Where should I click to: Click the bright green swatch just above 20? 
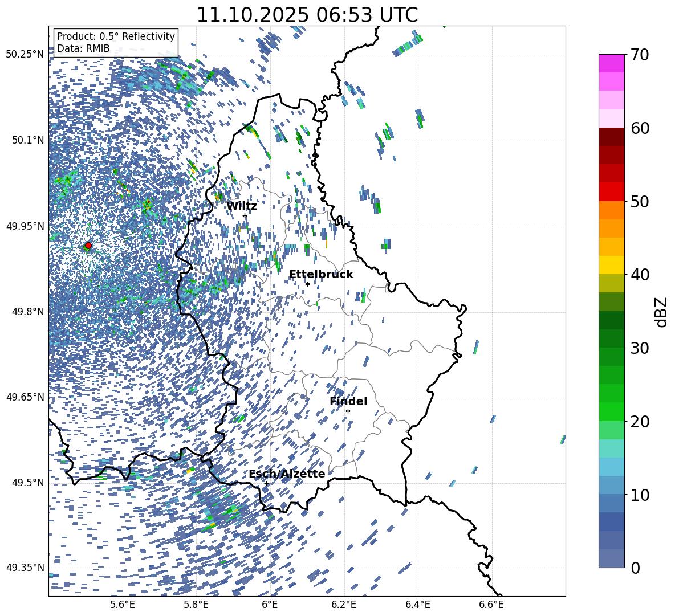click(611, 411)
